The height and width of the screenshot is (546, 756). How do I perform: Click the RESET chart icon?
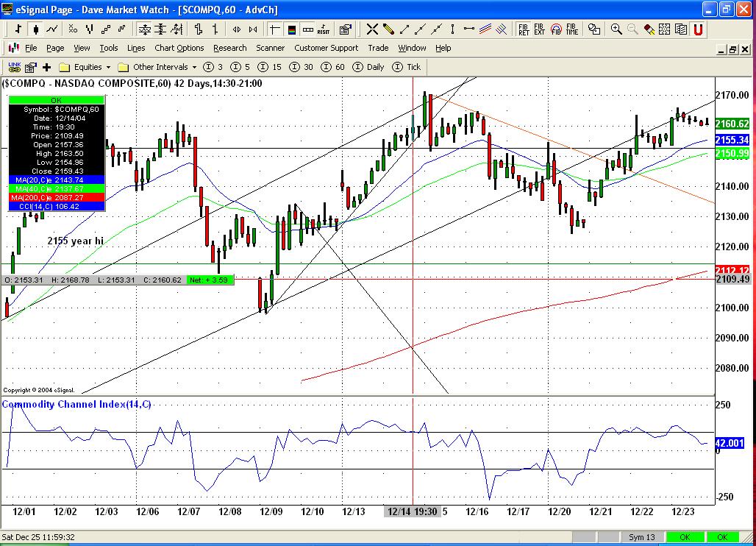[x=324, y=30]
